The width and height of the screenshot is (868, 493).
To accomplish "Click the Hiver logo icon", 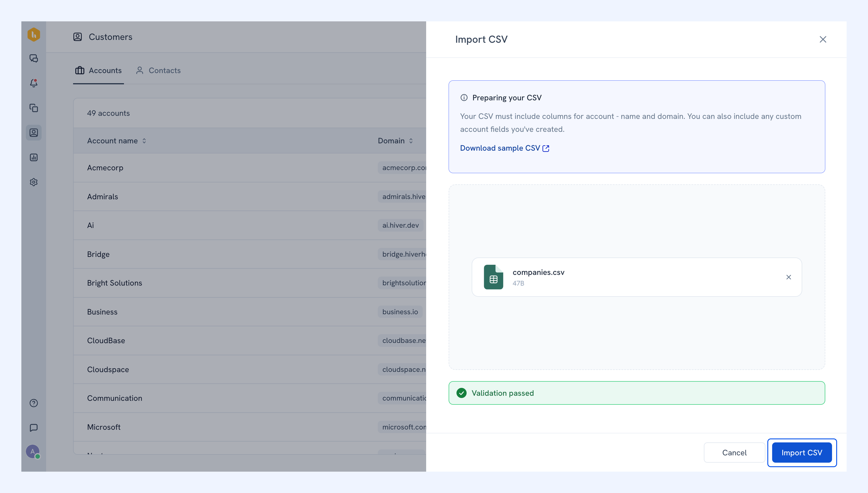I will tap(33, 35).
